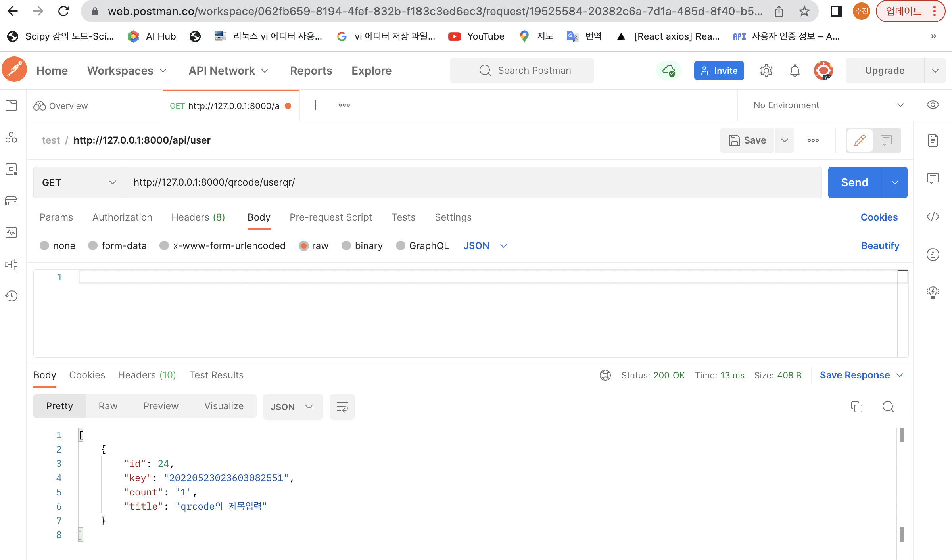The image size is (952, 560).
Task: Click the Beautify link
Action: [x=880, y=246]
